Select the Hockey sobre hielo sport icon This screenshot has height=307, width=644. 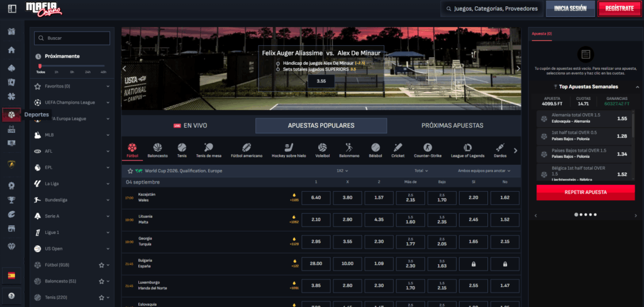click(x=289, y=150)
